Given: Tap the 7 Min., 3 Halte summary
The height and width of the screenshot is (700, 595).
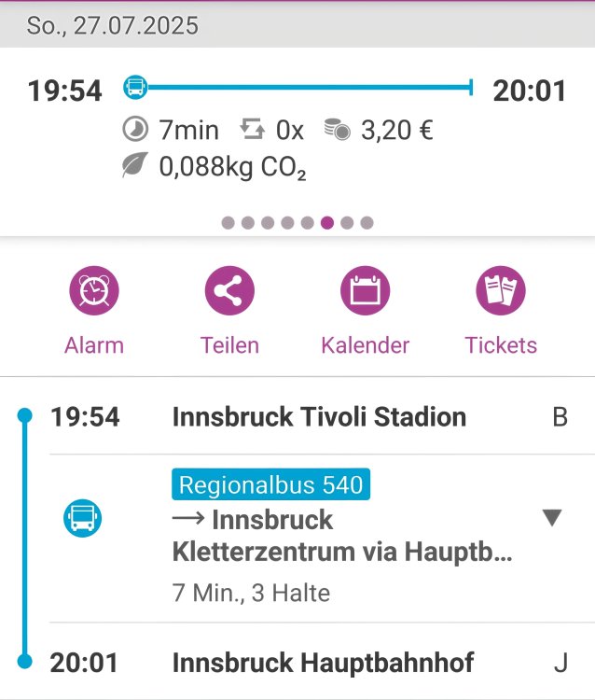Looking at the screenshot, I should 251,593.
